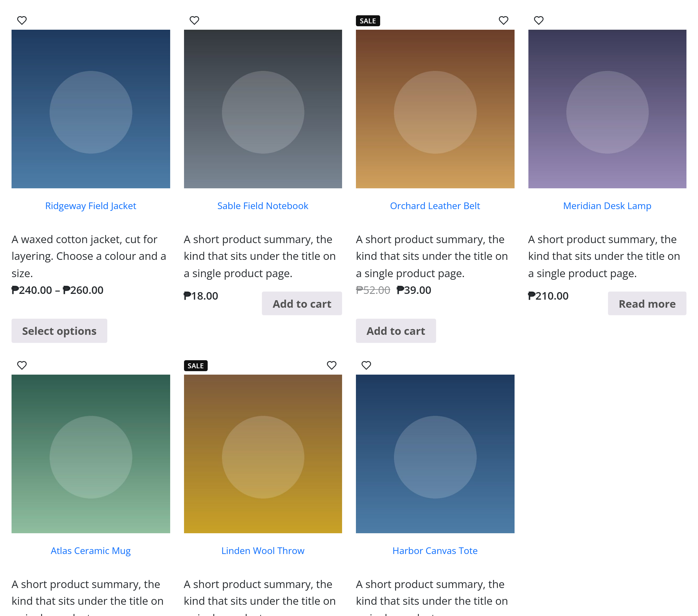Open the Harbor Canvas Tote title link
Viewport: 698px width, 616px height.
[x=435, y=551]
